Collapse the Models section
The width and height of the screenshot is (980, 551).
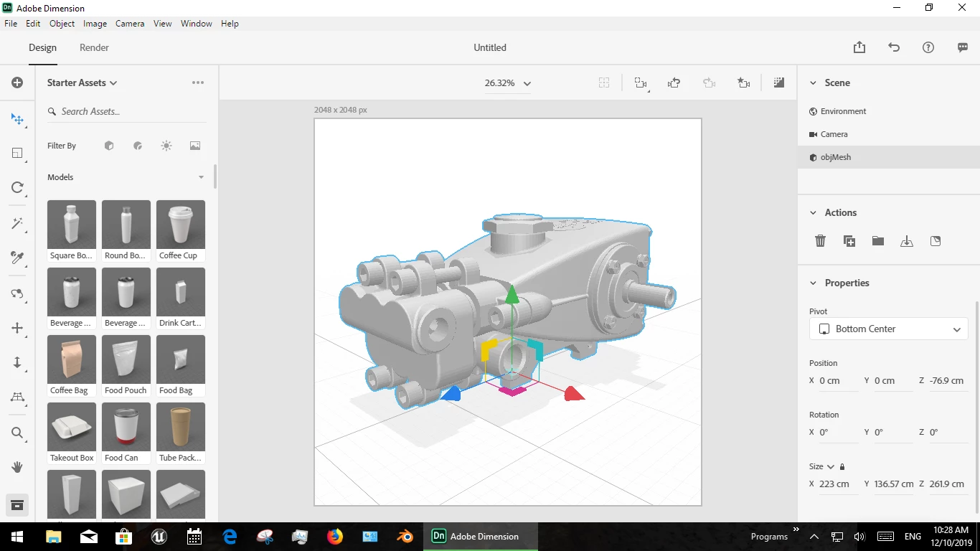click(x=201, y=177)
